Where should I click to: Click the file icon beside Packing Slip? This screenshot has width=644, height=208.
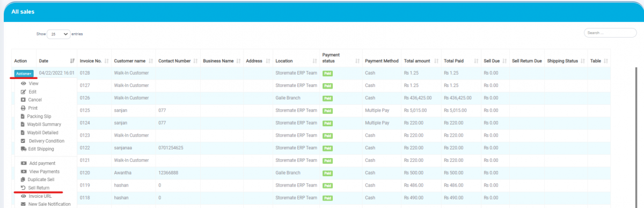tap(23, 116)
